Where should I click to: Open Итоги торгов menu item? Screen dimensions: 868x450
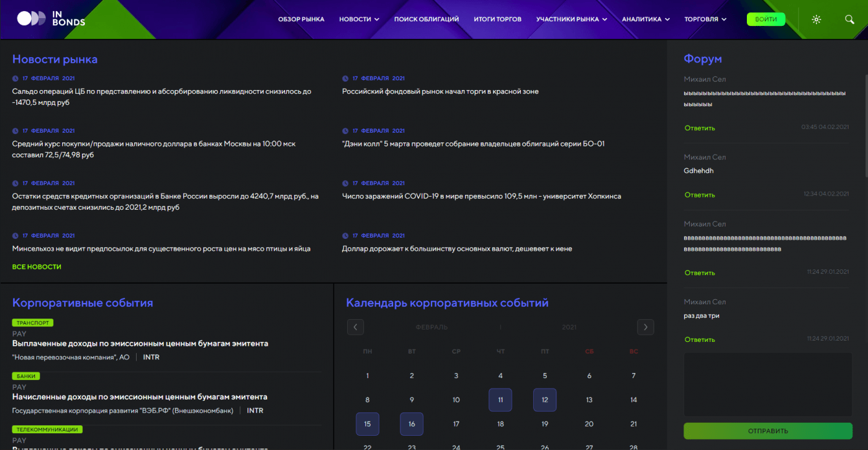pyautogui.click(x=497, y=19)
